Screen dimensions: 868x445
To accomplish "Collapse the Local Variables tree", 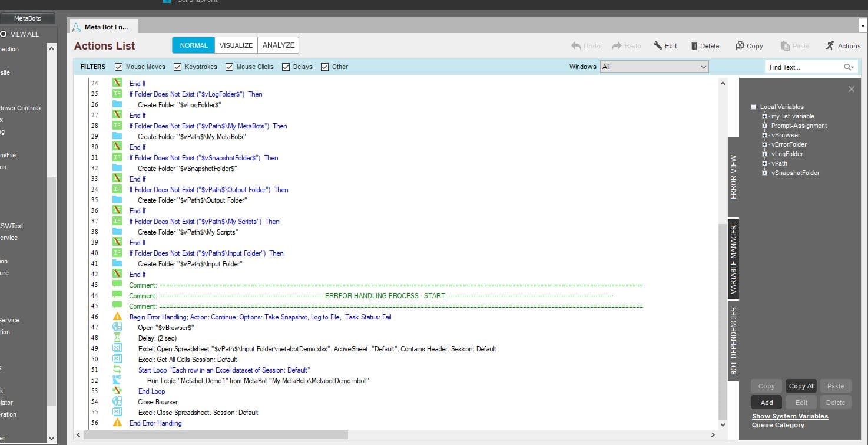I will coord(753,107).
